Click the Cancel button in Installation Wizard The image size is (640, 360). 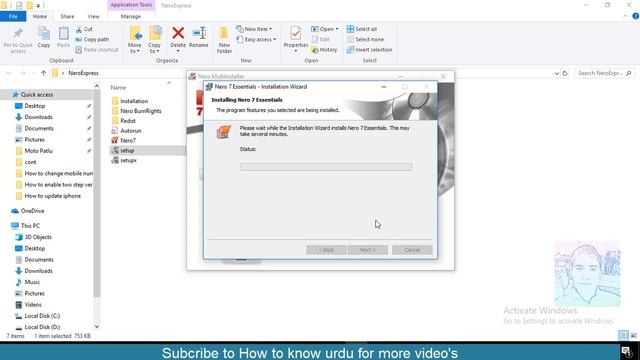point(412,249)
